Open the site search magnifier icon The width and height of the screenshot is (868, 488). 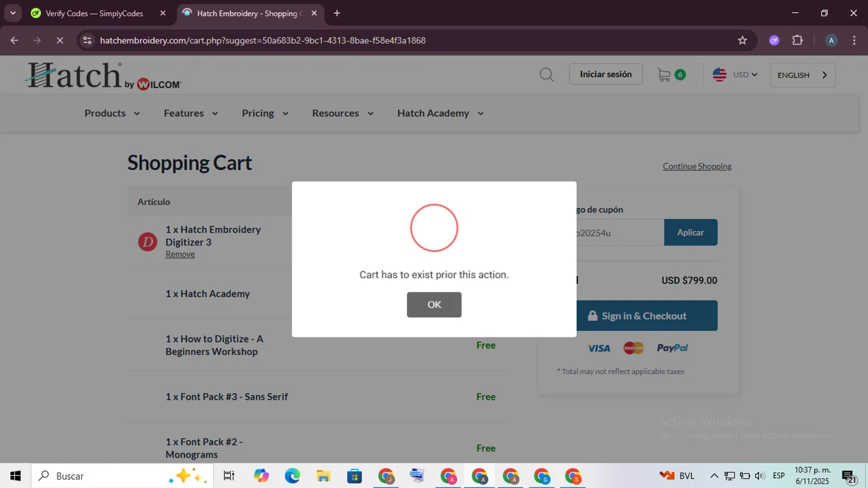[546, 75]
